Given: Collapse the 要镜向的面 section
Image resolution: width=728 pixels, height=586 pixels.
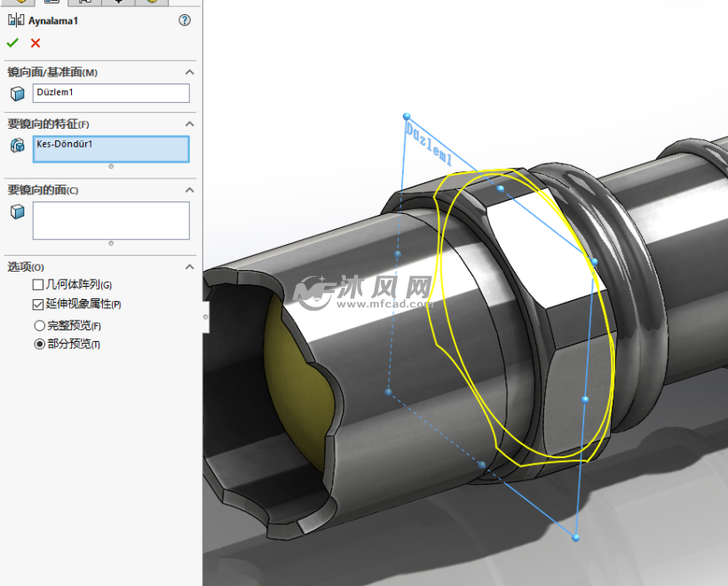Looking at the screenshot, I should (189, 190).
